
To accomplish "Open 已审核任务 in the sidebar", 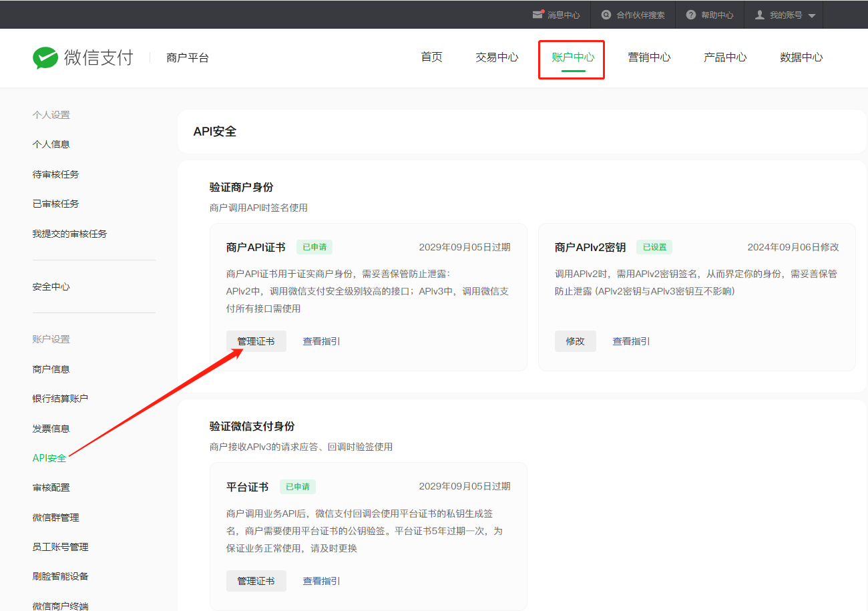I will pyautogui.click(x=55, y=204).
